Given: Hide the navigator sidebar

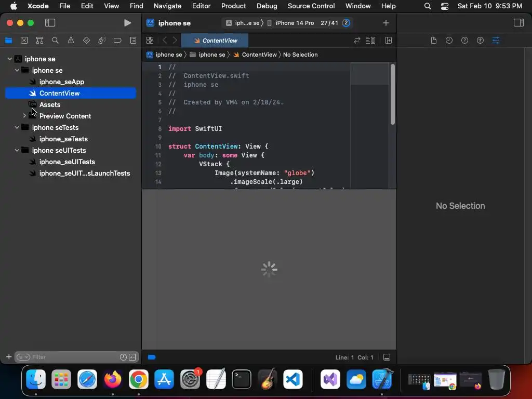Looking at the screenshot, I should (x=50, y=23).
